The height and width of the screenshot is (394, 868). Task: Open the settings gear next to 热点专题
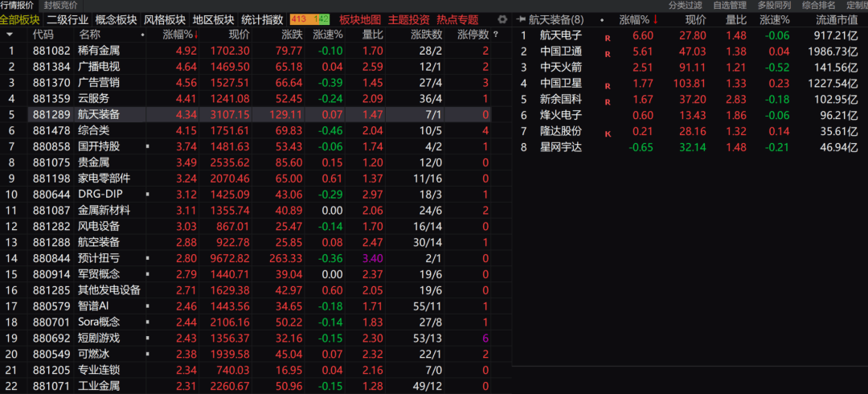coord(502,19)
